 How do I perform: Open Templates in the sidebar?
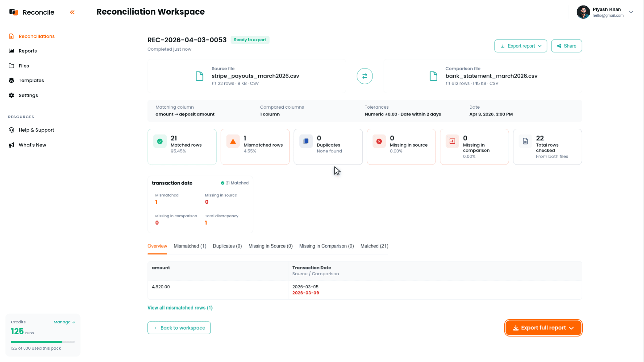click(31, 81)
